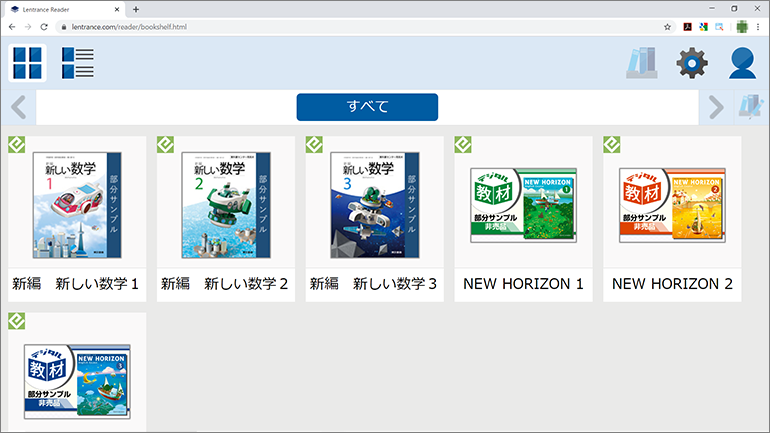Open the red PDF extension icon

coord(688,27)
